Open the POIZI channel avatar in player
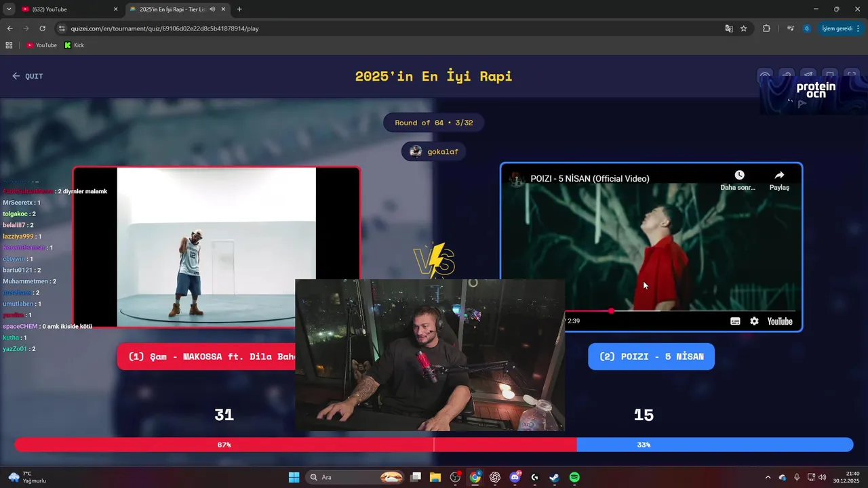The height and width of the screenshot is (488, 868). (x=518, y=179)
